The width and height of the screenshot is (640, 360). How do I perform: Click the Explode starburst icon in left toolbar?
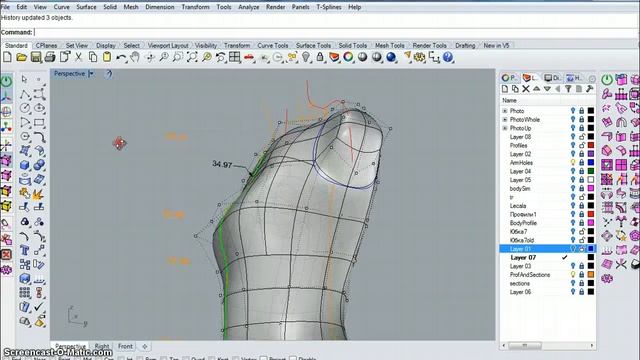[x=39, y=193]
